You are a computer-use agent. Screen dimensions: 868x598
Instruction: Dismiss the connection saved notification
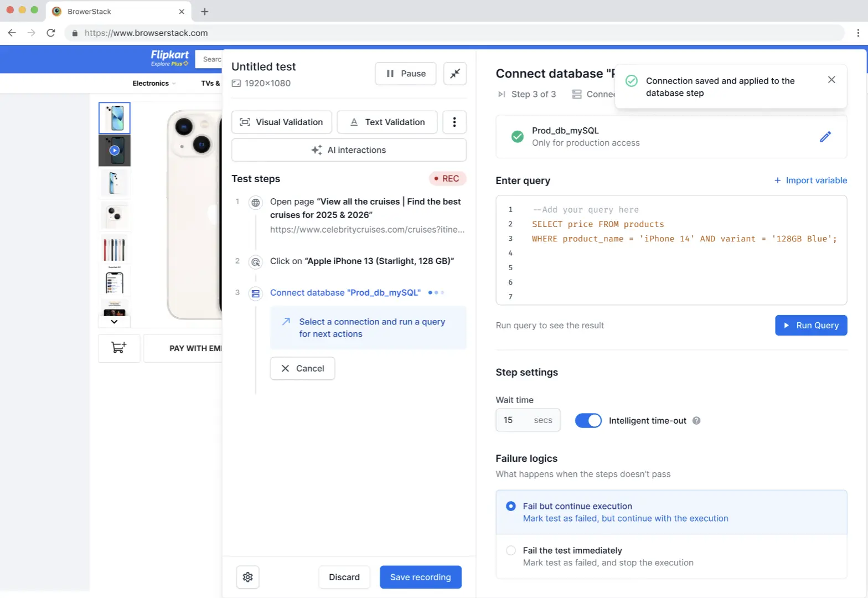coord(831,80)
